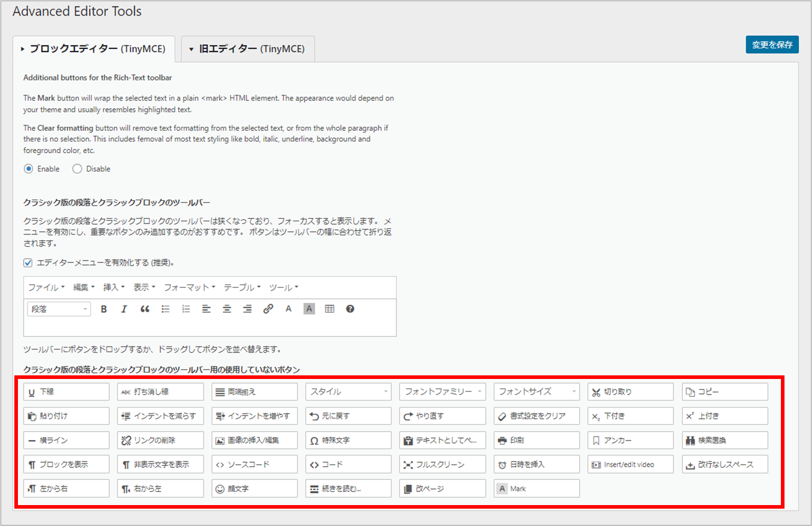Switch to the 旧エディター (TinyMCE) tab
Image resolution: width=812 pixels, height=526 pixels.
point(248,49)
